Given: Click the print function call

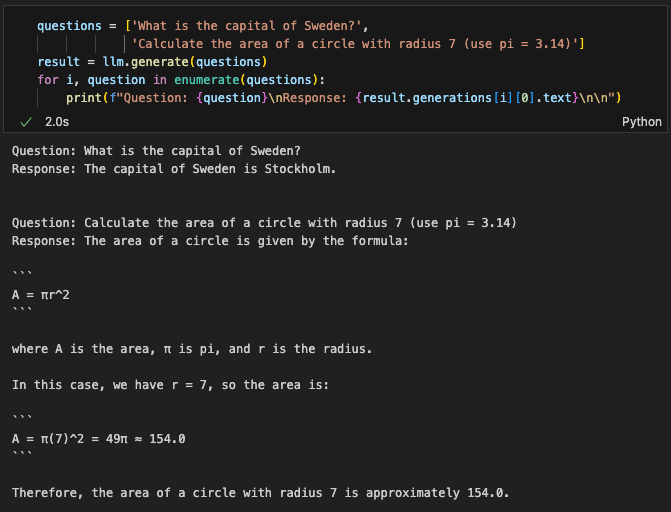Looking at the screenshot, I should pos(84,98).
